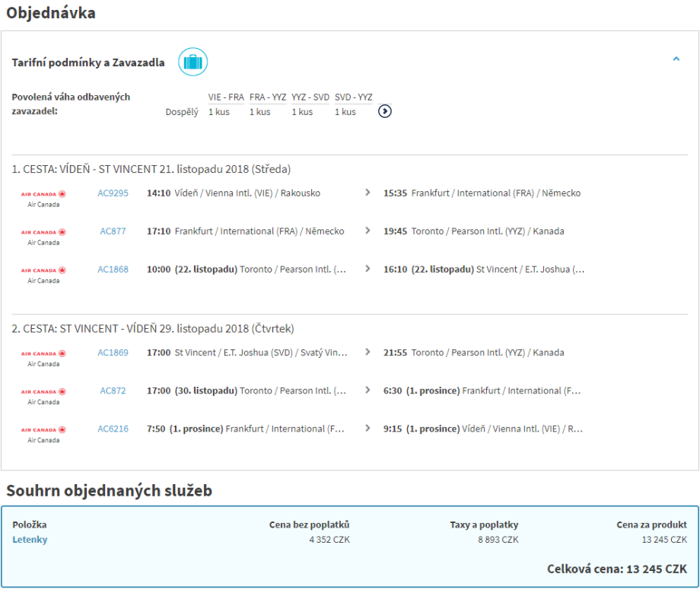Screen dimensions: 700x590
Task: Click the circled arrow next to baggage allowance
Action: 385,111
